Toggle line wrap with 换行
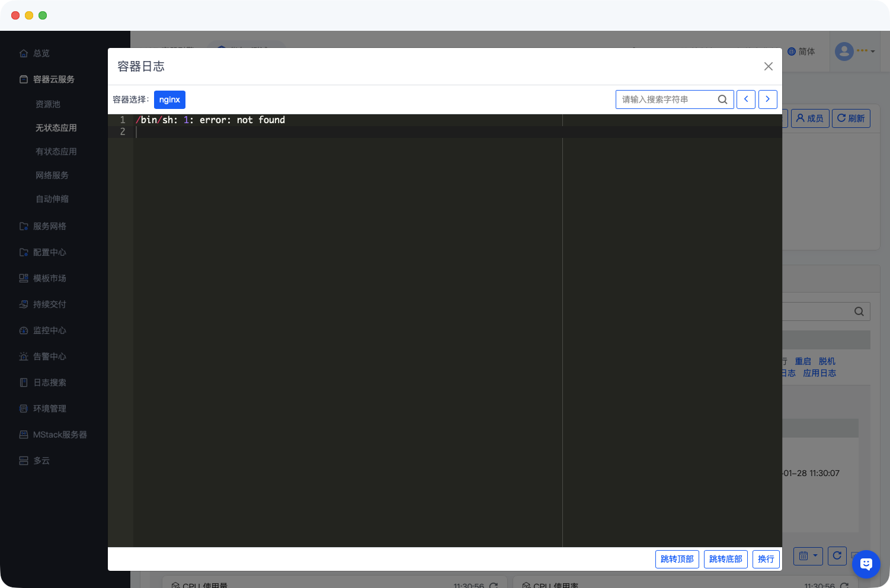Screen dimensions: 890x588 click(766, 559)
